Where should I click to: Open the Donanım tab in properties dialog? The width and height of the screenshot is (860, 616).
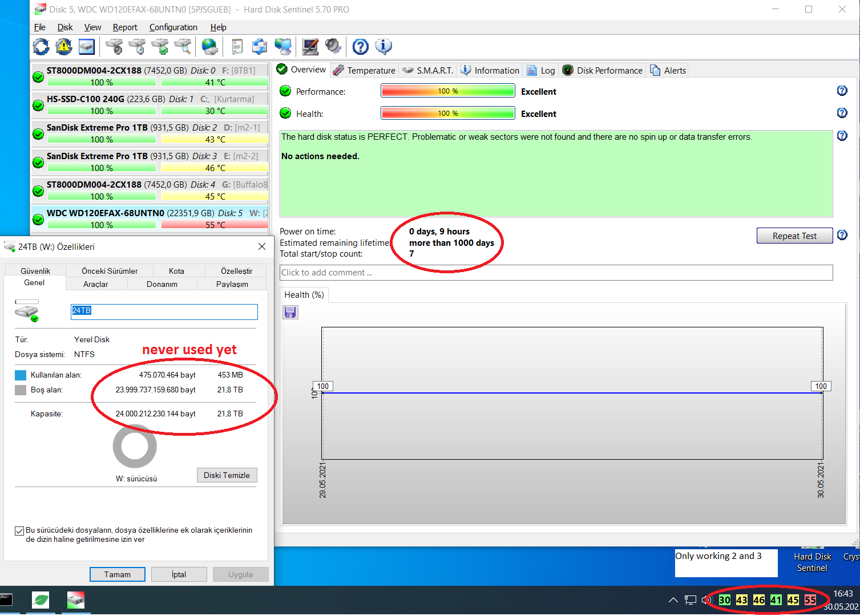click(162, 284)
